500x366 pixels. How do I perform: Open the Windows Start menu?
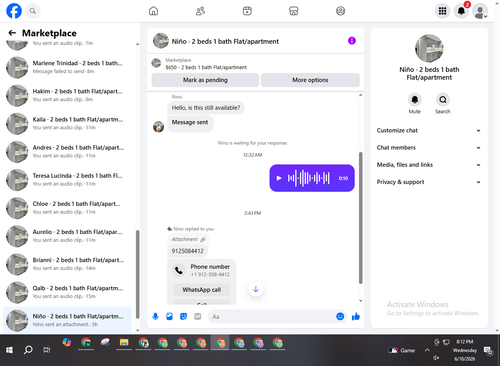click(9, 350)
